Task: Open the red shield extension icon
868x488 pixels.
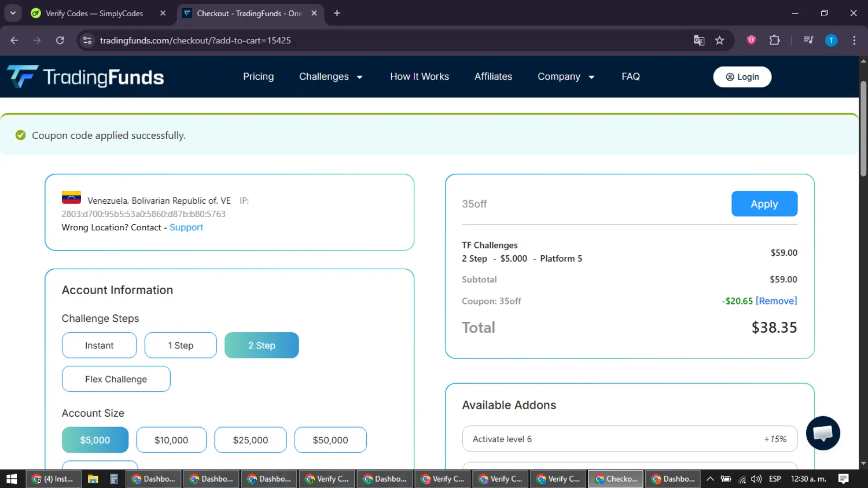Action: pos(751,41)
